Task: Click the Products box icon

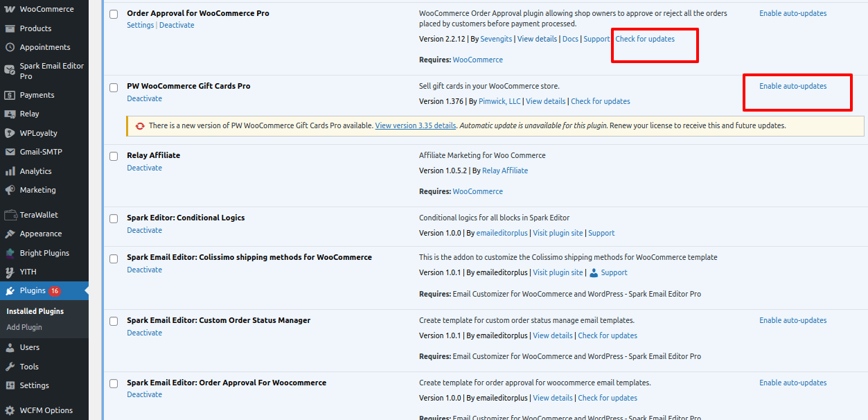Action: (10, 28)
